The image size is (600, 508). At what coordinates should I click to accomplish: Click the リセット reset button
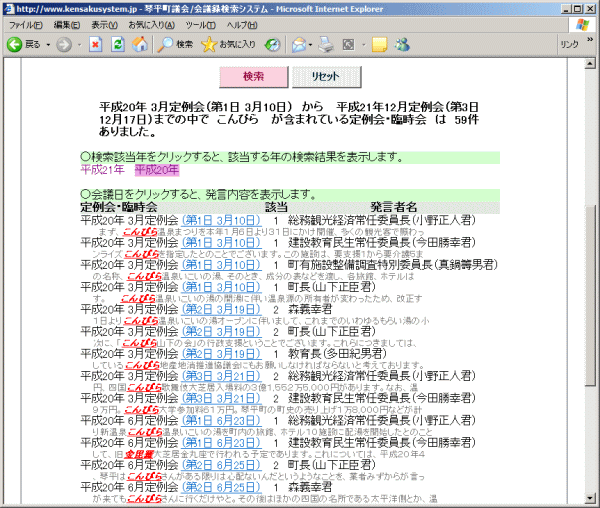[x=326, y=77]
